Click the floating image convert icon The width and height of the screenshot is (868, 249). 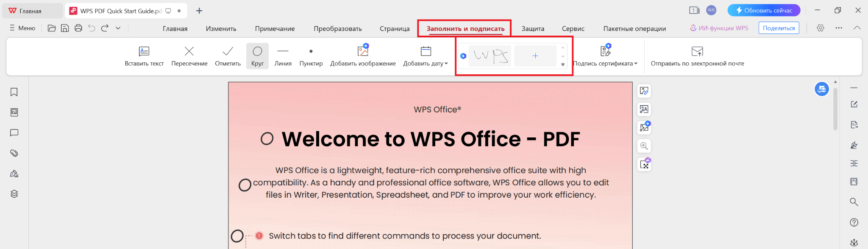click(x=644, y=127)
